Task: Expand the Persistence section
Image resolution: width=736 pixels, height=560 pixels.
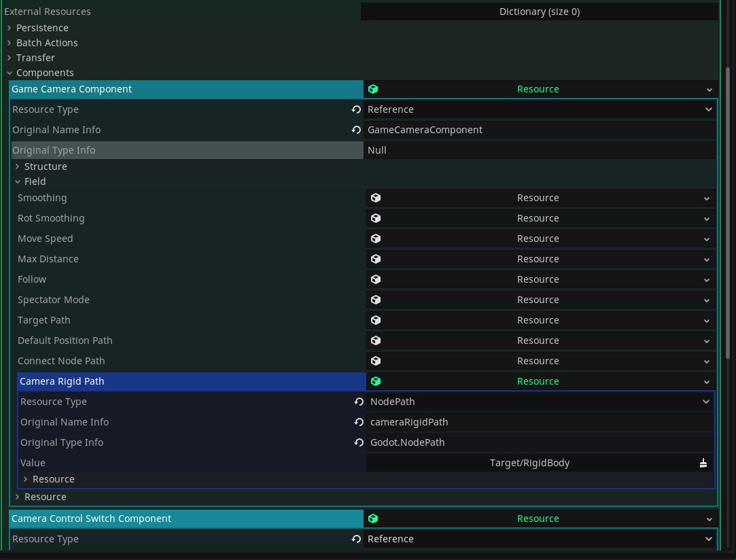Action: (9, 28)
